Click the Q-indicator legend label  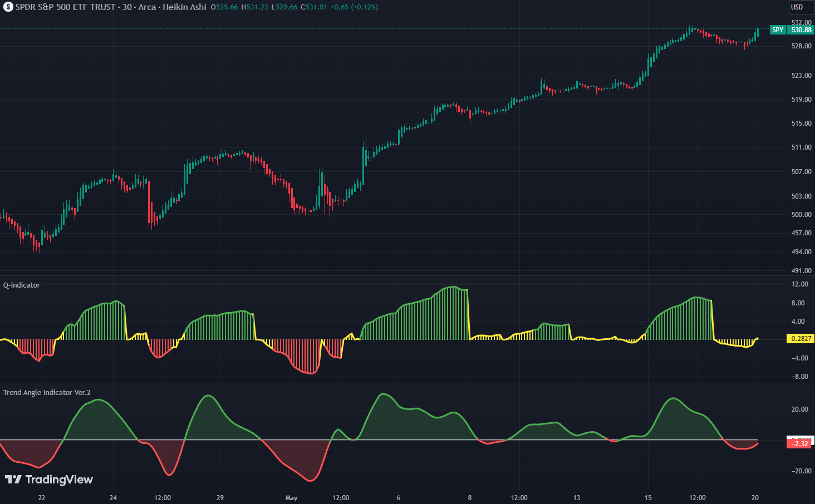[x=22, y=285]
